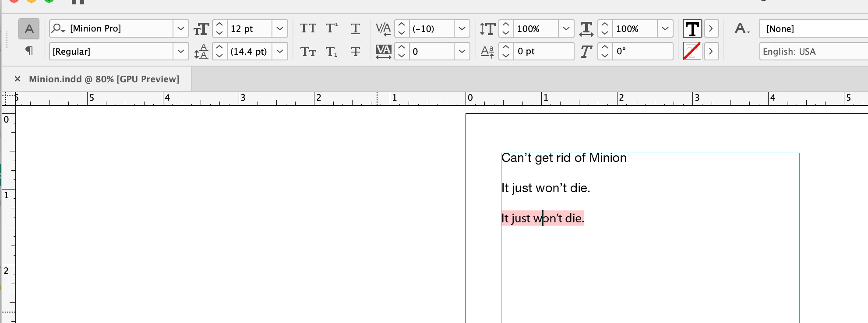Open the tracking 0 dropdown
The width and height of the screenshot is (868, 323).
pos(462,51)
